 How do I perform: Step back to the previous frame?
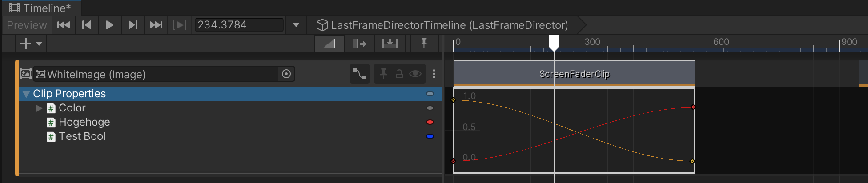pyautogui.click(x=87, y=25)
